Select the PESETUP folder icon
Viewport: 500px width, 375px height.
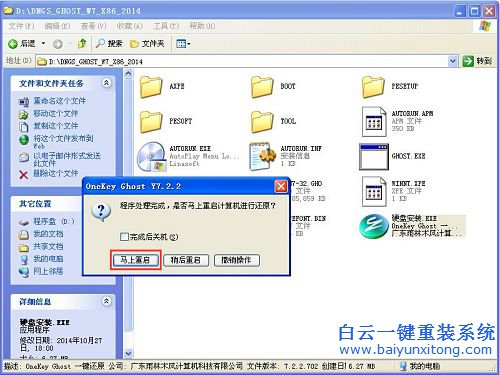pyautogui.click(x=373, y=87)
